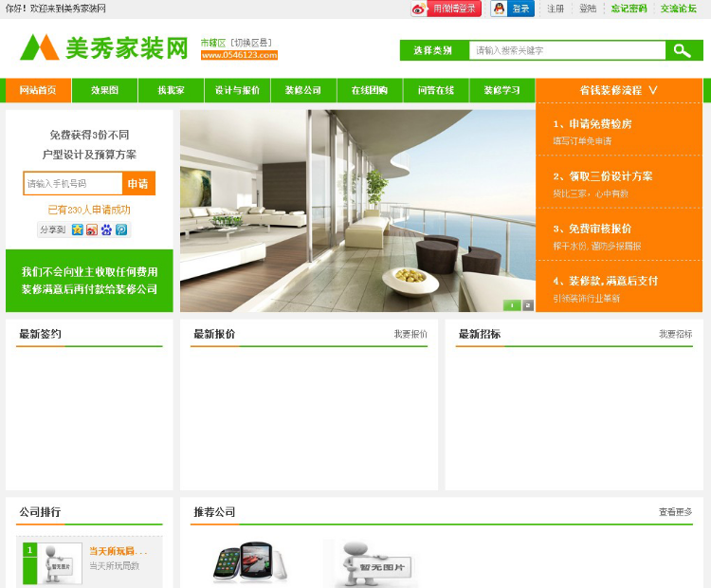Open the 交流论坛 forum link

pos(679,9)
